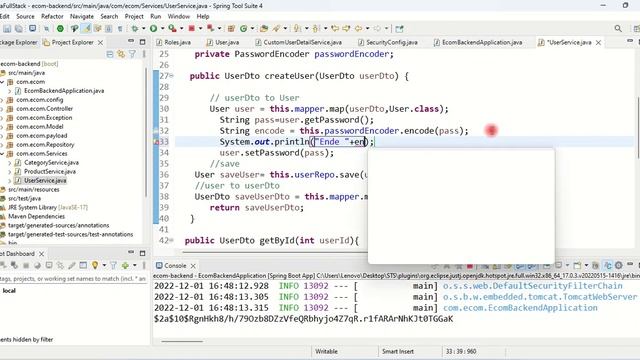Open the Run button dropdown arrow
Screen dimensions: 640x360
pos(162,29)
